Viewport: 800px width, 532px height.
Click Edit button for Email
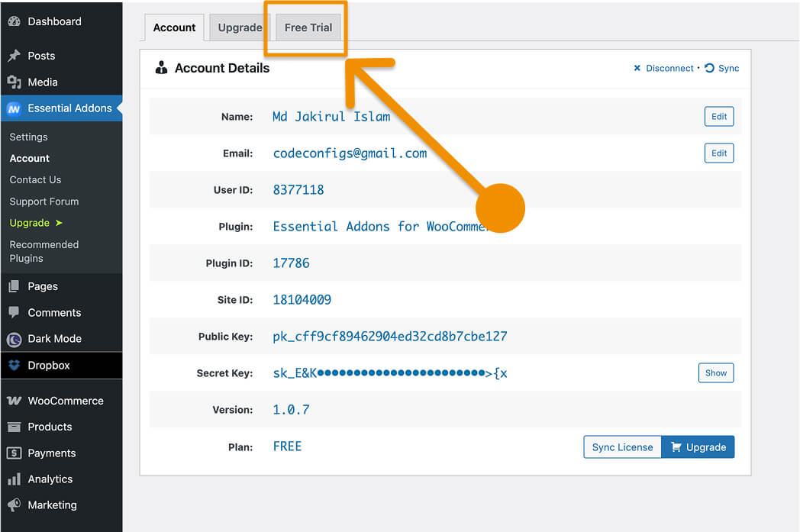[719, 153]
